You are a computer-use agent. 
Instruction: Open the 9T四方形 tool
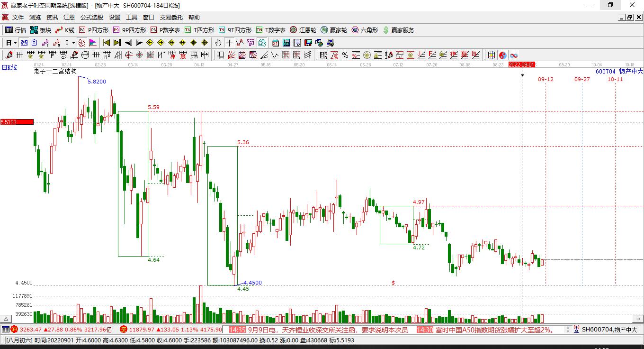pyautogui.click(x=235, y=30)
